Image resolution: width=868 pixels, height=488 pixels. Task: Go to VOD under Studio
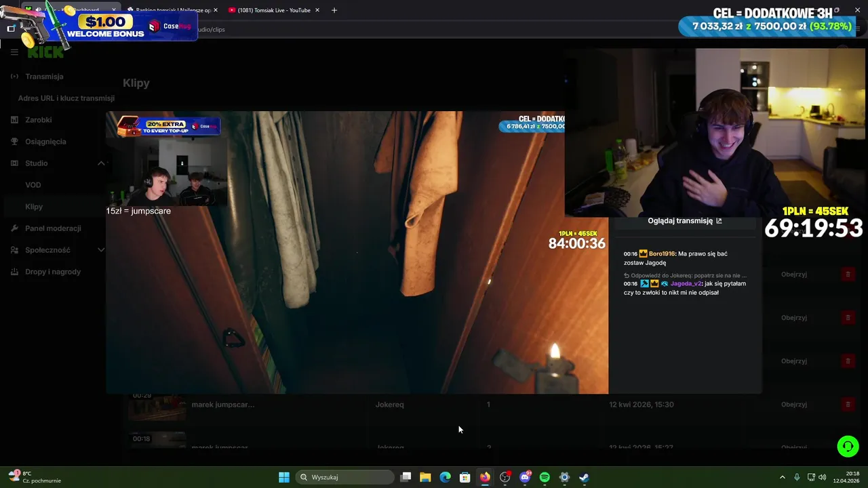click(33, 185)
